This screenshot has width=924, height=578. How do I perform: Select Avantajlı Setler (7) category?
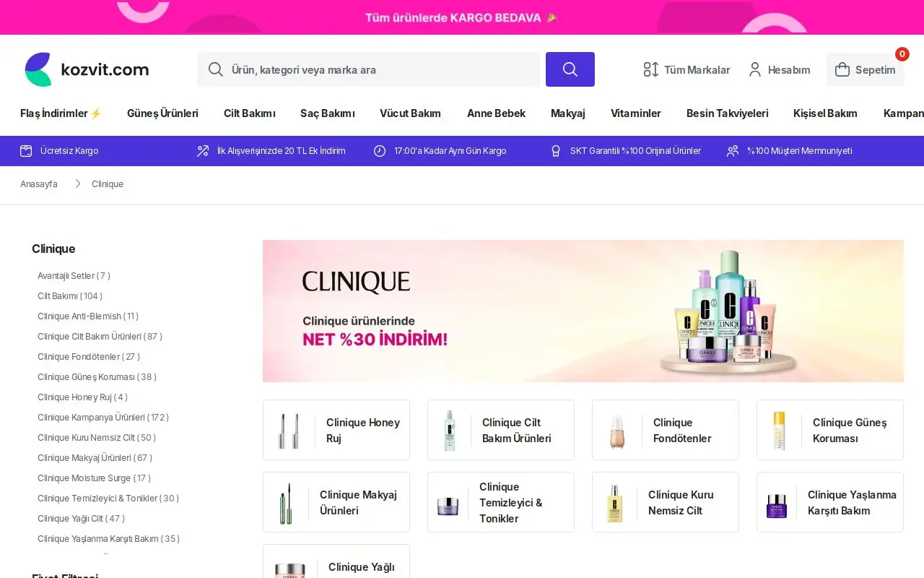pos(74,275)
